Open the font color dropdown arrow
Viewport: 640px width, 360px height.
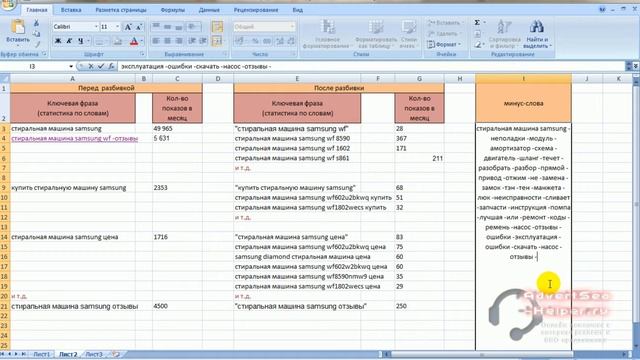pos(142,41)
